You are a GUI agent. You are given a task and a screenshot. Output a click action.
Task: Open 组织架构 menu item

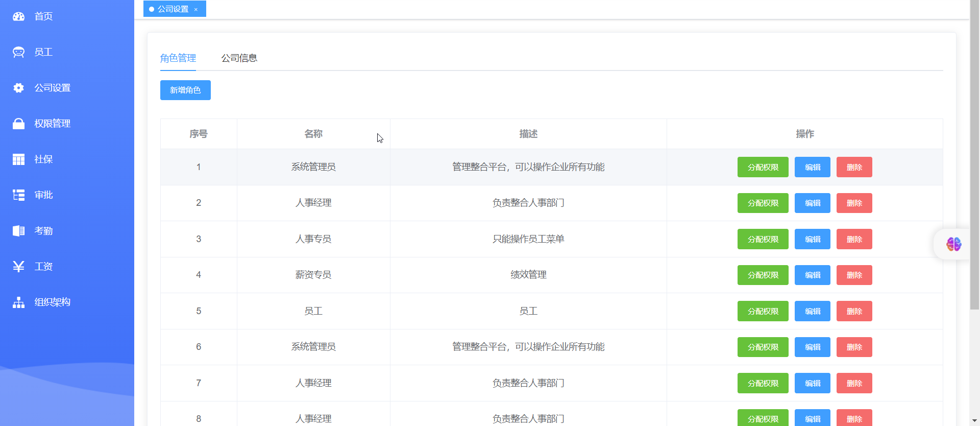(53, 302)
